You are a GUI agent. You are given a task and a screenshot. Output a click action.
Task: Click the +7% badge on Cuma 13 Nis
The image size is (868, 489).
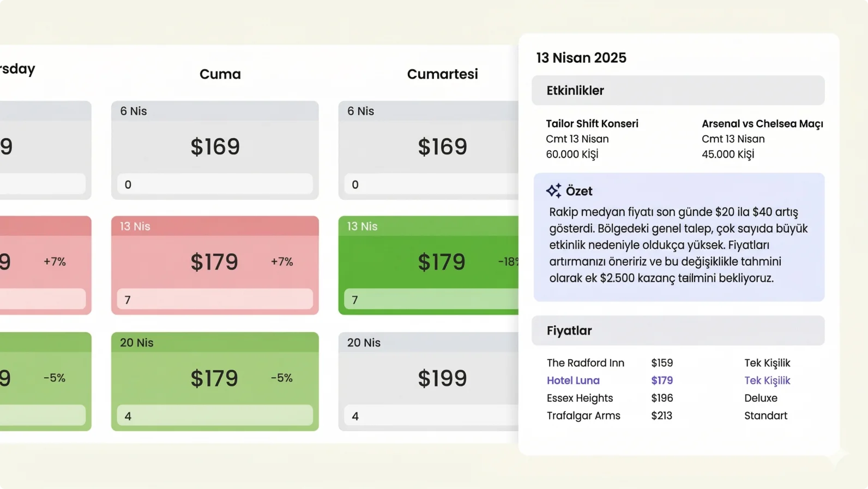(x=282, y=262)
